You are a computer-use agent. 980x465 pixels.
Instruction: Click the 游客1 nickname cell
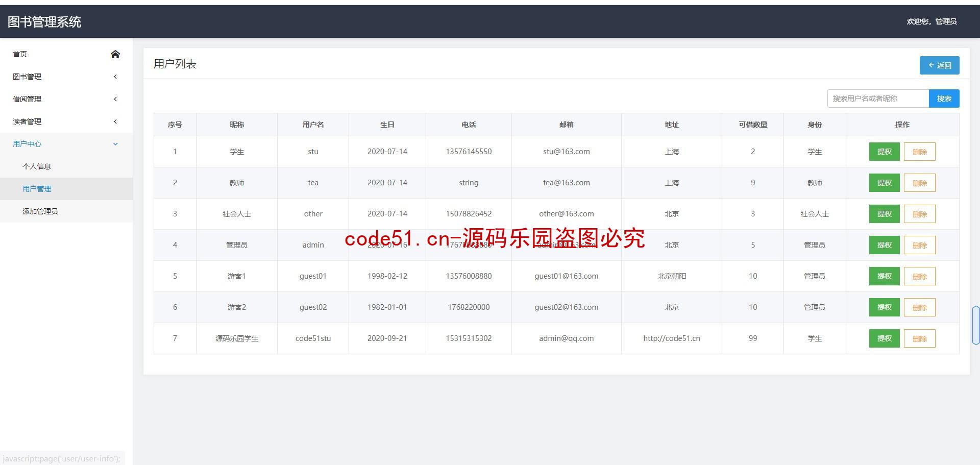tap(237, 276)
